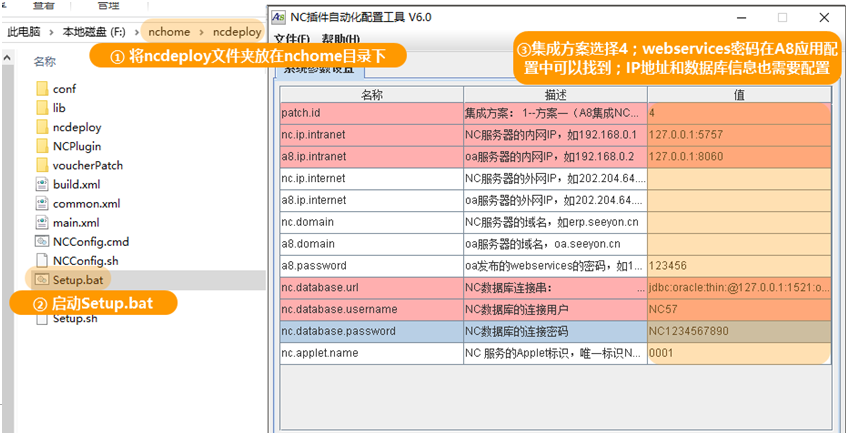
Task: Click the nchome breadcrumb segment
Action: [169, 32]
